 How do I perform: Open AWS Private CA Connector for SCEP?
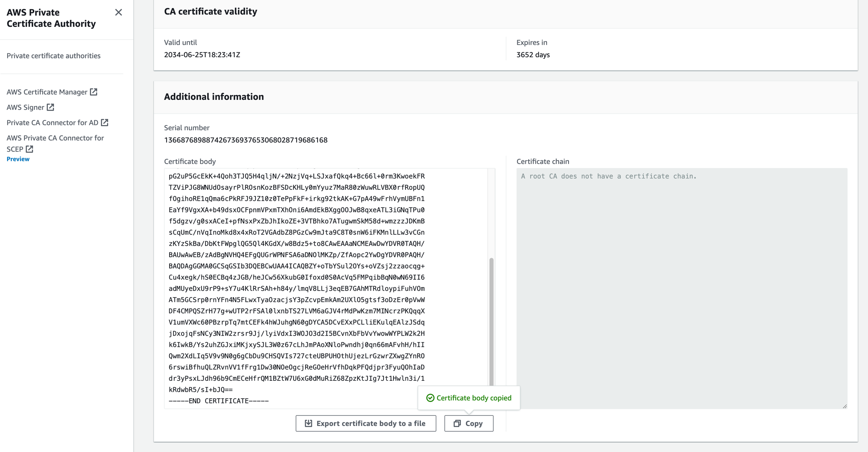click(x=55, y=138)
